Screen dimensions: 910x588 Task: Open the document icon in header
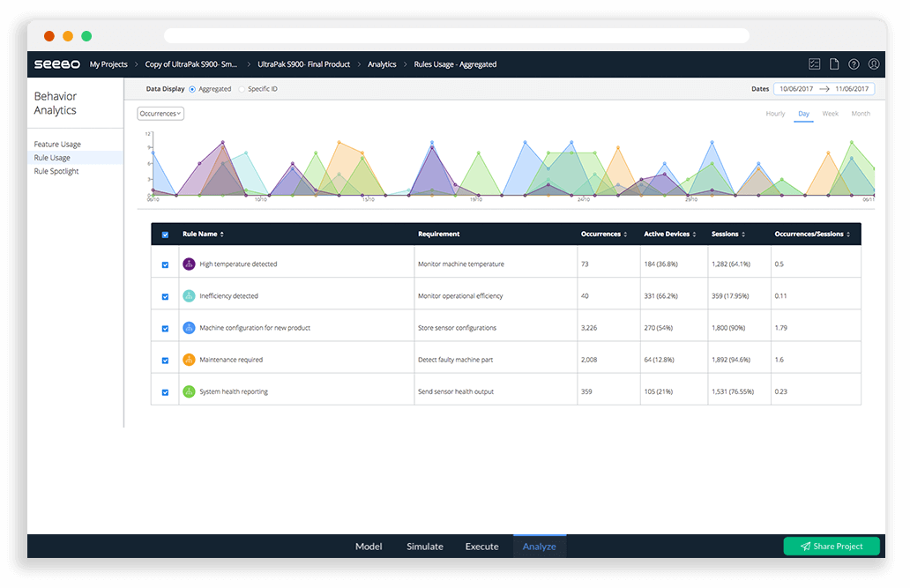(834, 63)
